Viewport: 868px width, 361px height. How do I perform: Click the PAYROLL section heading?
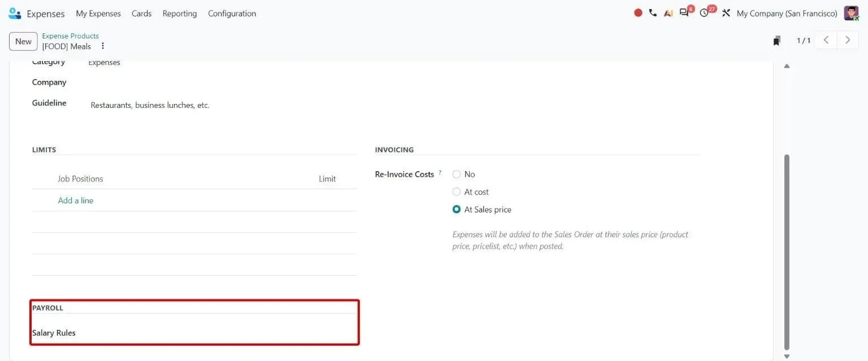point(47,308)
